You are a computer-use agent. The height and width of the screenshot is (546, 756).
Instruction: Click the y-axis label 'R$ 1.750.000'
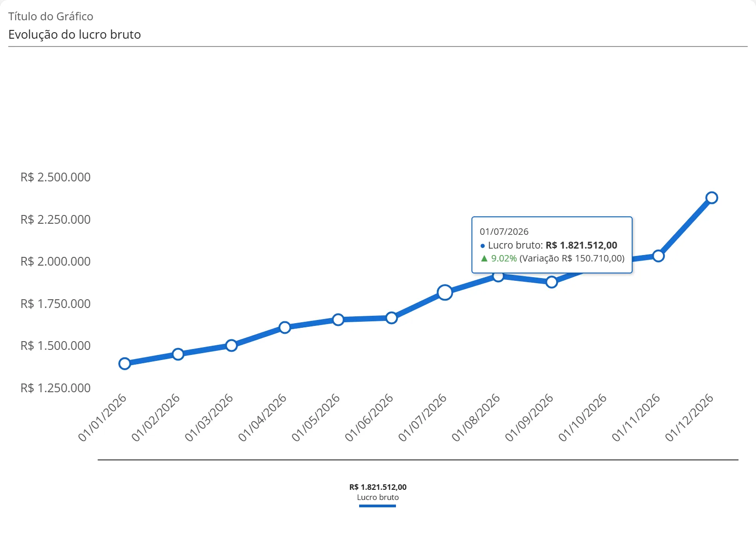point(56,304)
